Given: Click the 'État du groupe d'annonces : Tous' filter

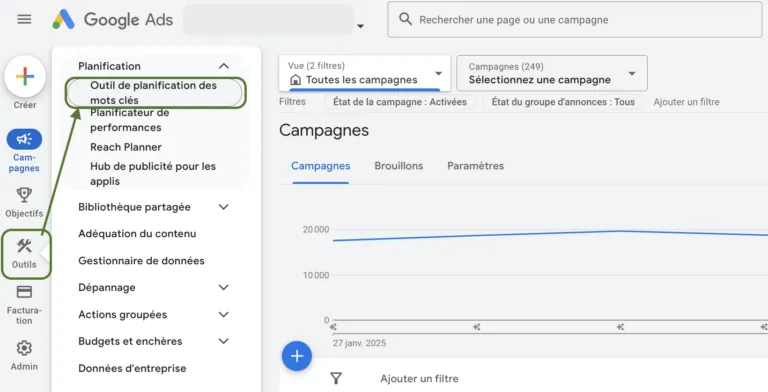Looking at the screenshot, I should pyautogui.click(x=563, y=102).
